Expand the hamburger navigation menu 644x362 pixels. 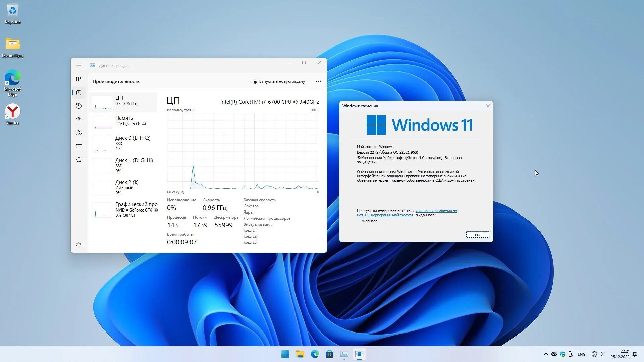[79, 66]
